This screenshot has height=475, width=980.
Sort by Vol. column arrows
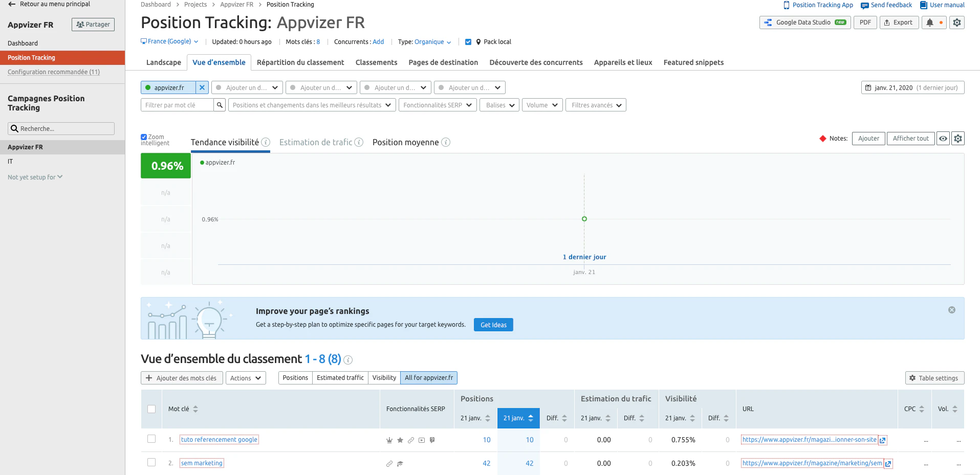coord(955,409)
